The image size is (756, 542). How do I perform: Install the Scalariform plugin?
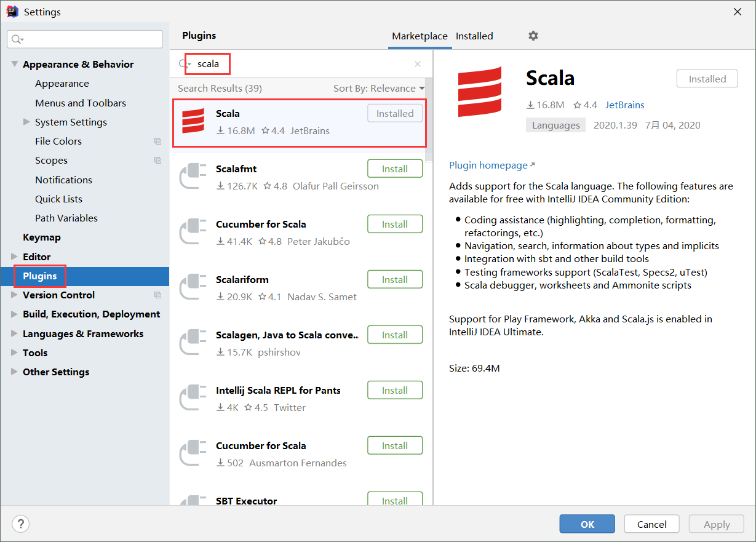[x=395, y=280]
